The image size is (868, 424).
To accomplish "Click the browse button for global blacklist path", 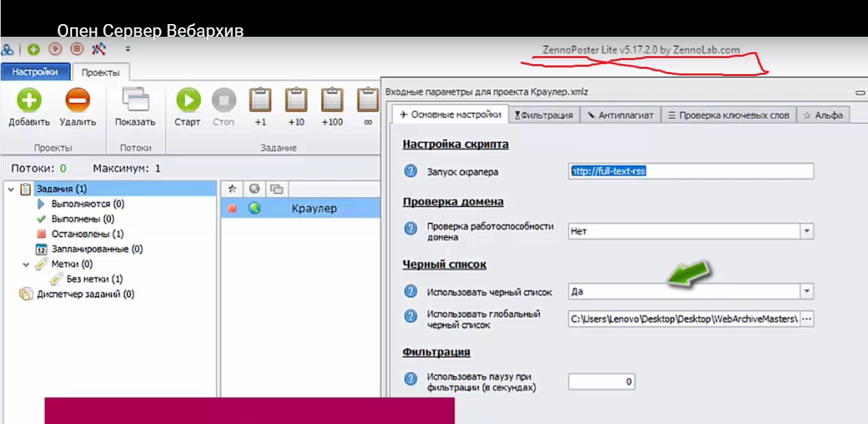I will pos(807,319).
